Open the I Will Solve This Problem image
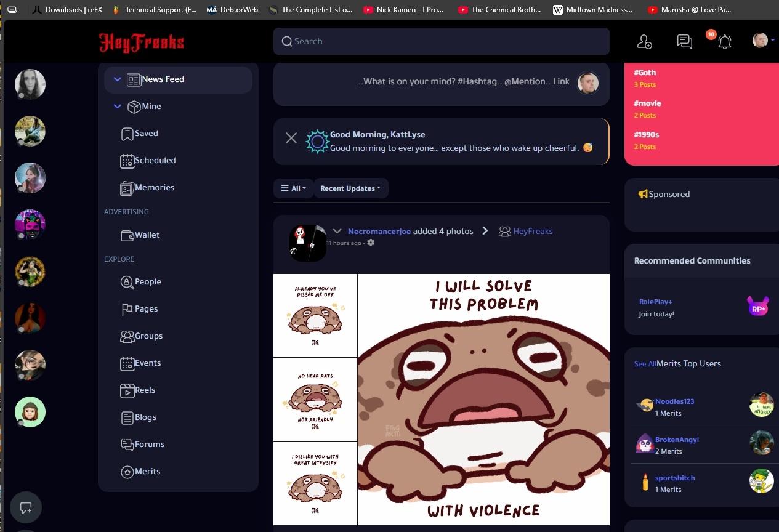This screenshot has width=779, height=532. click(x=483, y=400)
